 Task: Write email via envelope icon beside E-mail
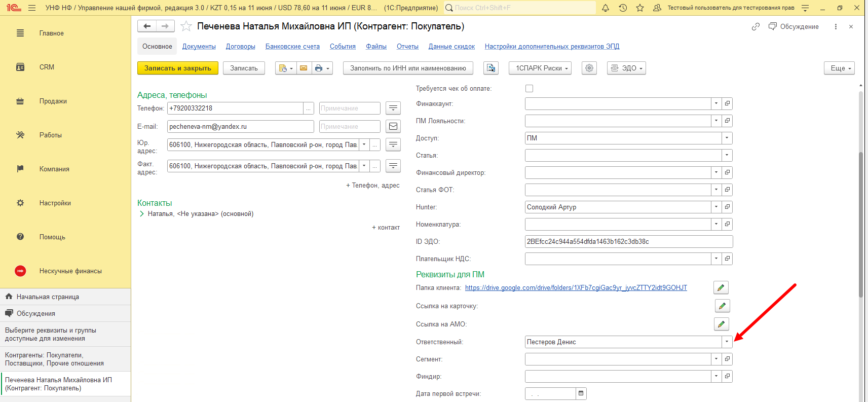pyautogui.click(x=393, y=126)
